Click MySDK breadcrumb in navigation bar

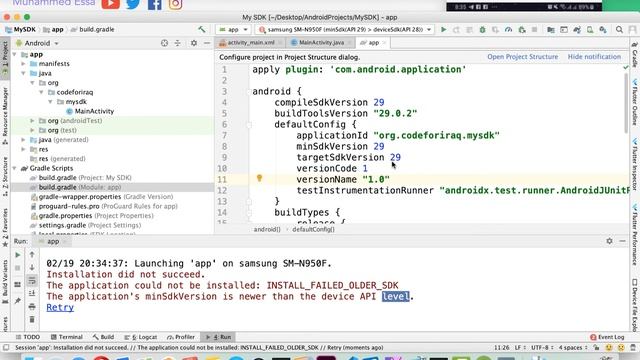coord(20,29)
